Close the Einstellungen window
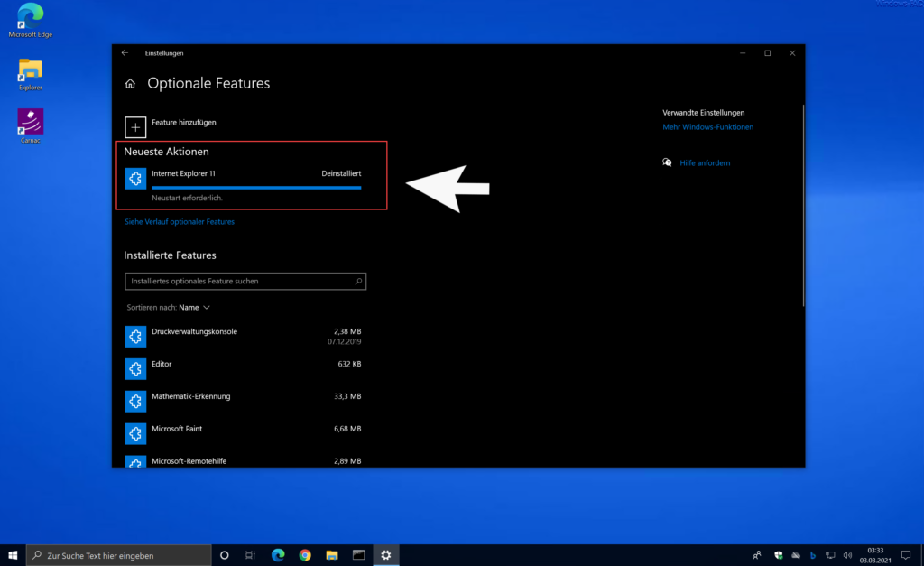Screen dimensions: 924x566 click(x=792, y=53)
